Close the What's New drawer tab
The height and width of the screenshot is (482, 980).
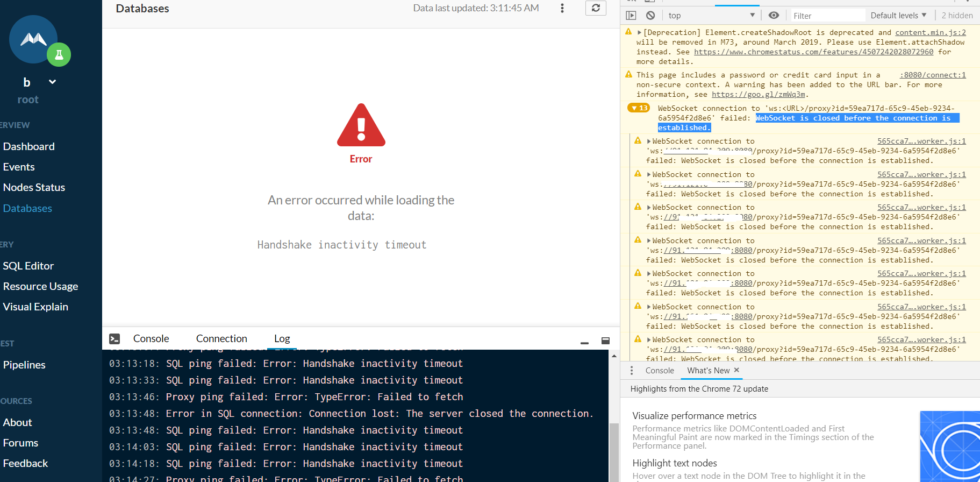click(x=736, y=370)
